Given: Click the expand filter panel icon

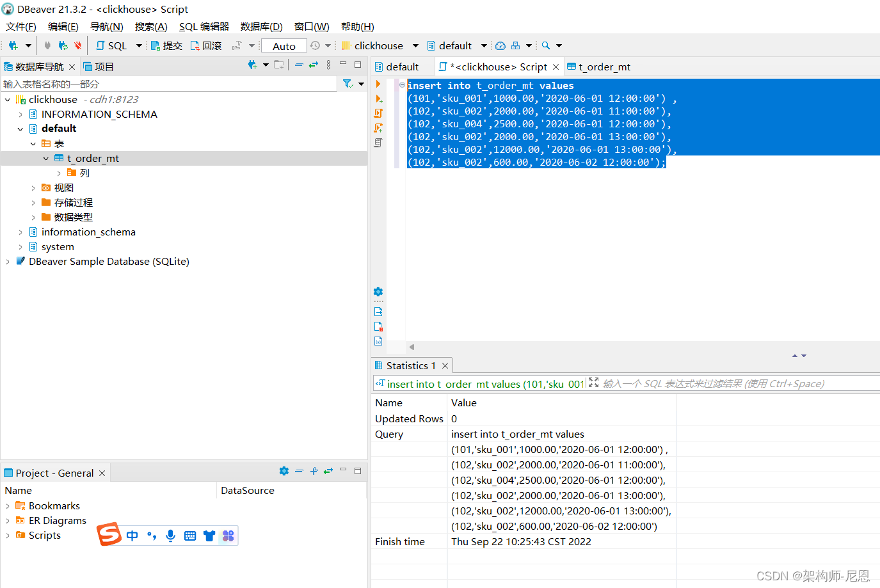Looking at the screenshot, I should coord(593,382).
